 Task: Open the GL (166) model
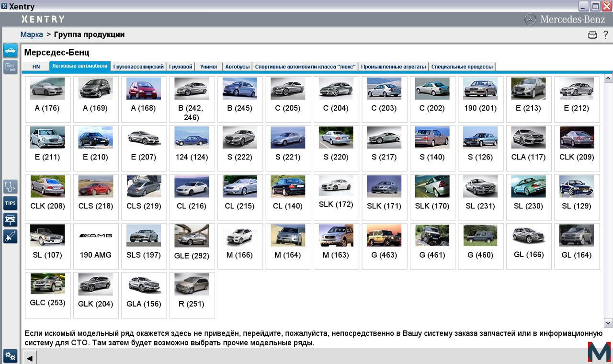pyautogui.click(x=529, y=246)
